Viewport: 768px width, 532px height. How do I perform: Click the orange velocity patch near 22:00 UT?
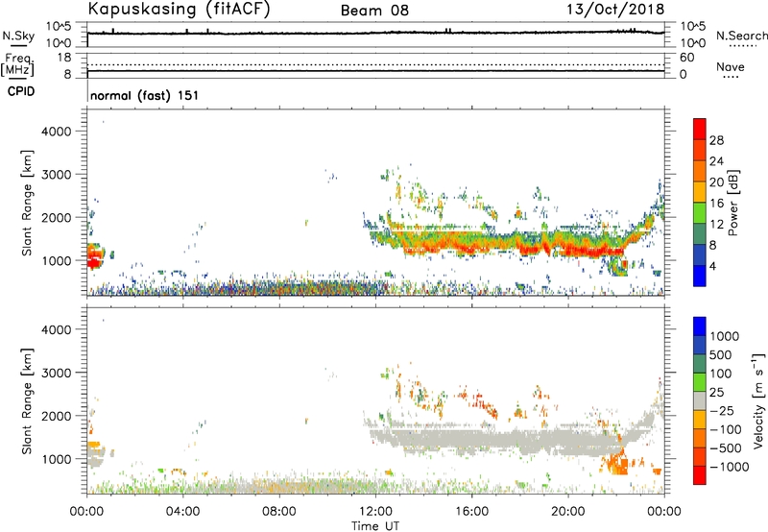(616, 463)
